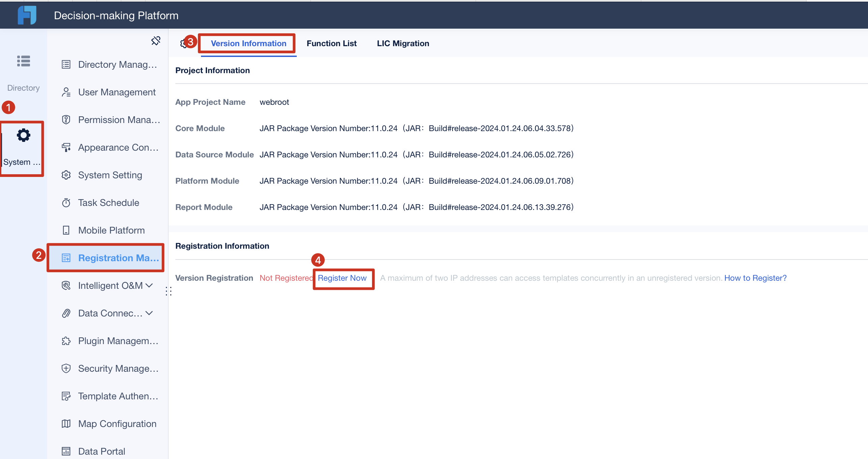This screenshot has width=868, height=459.
Task: Select the Version Information tab
Action: coord(248,43)
